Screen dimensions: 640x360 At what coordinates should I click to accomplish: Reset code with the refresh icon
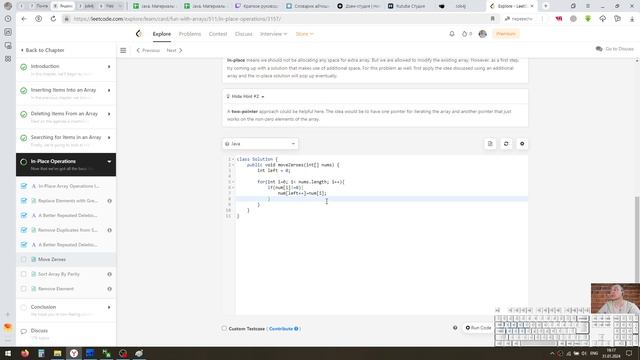506,144
